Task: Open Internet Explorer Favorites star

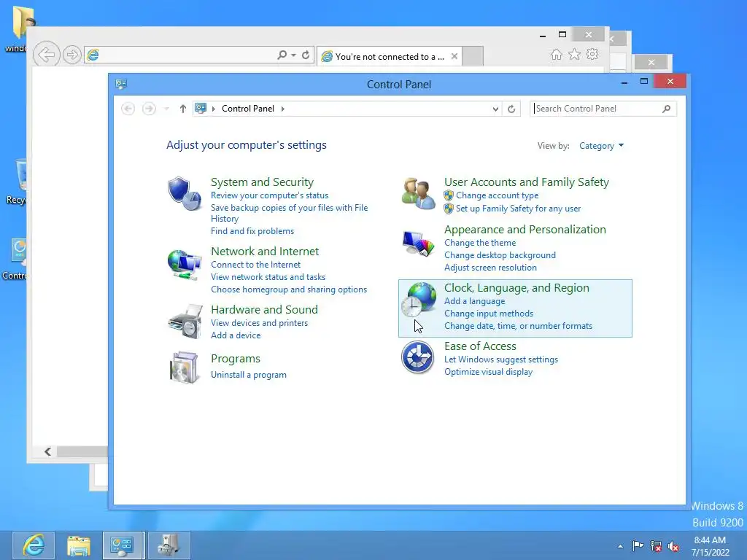Action: [575, 54]
